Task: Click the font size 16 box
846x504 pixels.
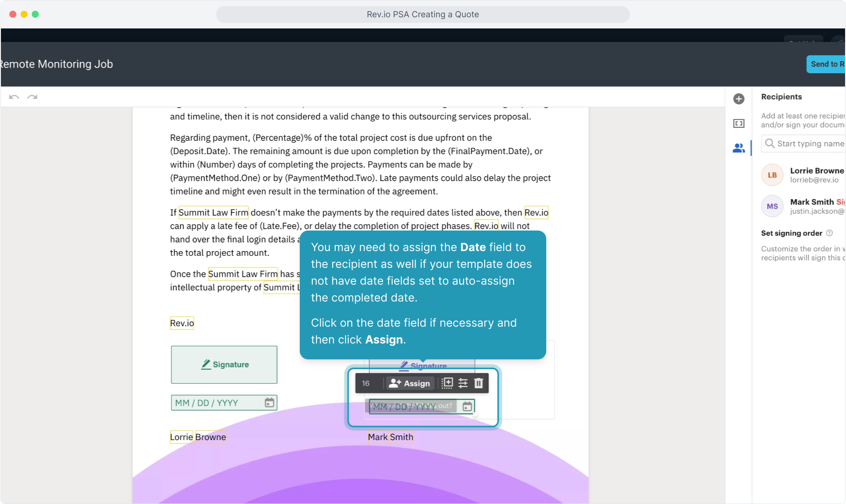Action: (x=366, y=383)
